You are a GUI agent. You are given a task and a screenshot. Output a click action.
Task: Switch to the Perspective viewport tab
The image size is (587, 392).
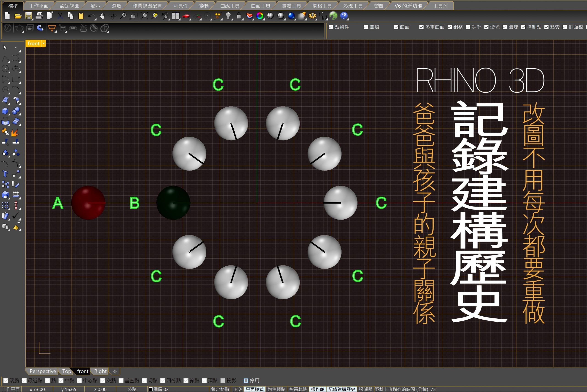click(x=42, y=371)
